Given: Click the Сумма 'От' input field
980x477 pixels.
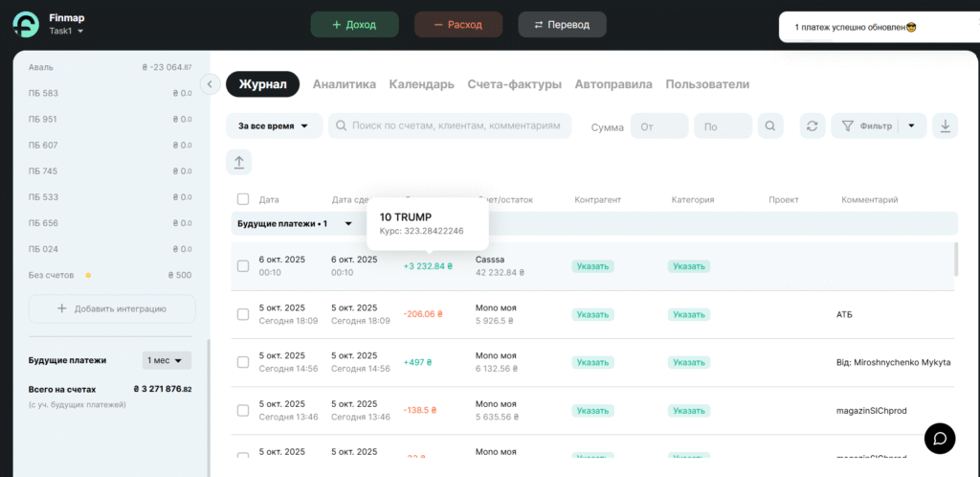Looking at the screenshot, I should [659, 125].
